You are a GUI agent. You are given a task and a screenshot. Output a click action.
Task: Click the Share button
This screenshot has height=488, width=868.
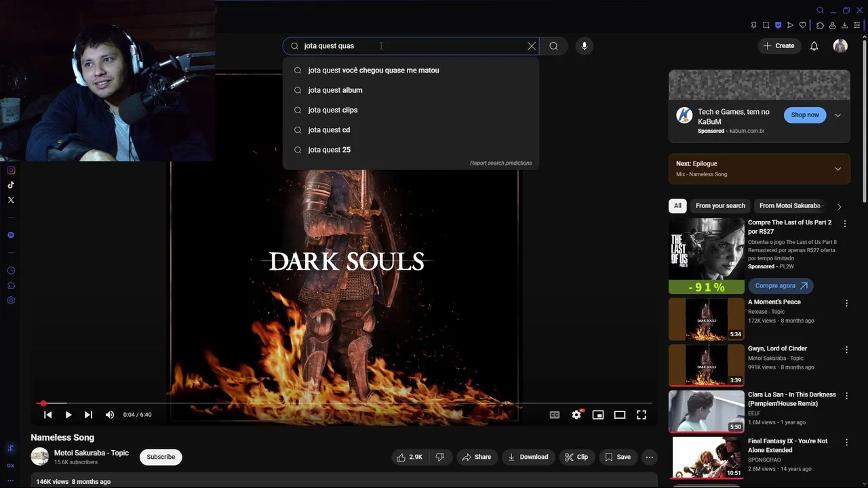coord(477,457)
